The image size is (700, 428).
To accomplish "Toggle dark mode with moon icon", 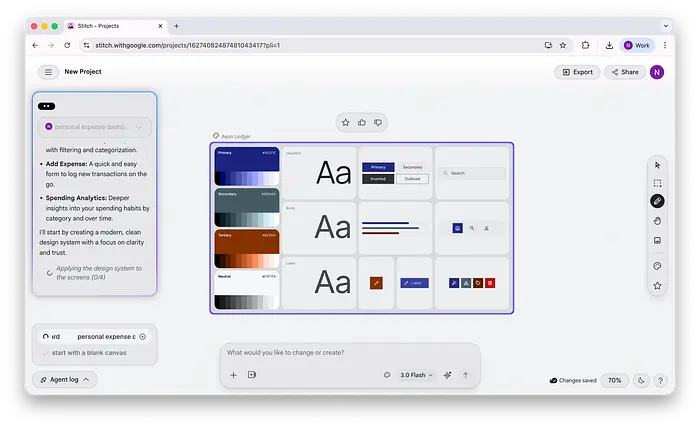I will pos(641,380).
